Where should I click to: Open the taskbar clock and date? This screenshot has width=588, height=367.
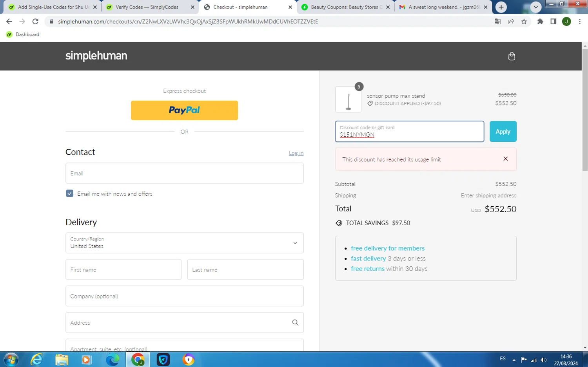pos(566,360)
